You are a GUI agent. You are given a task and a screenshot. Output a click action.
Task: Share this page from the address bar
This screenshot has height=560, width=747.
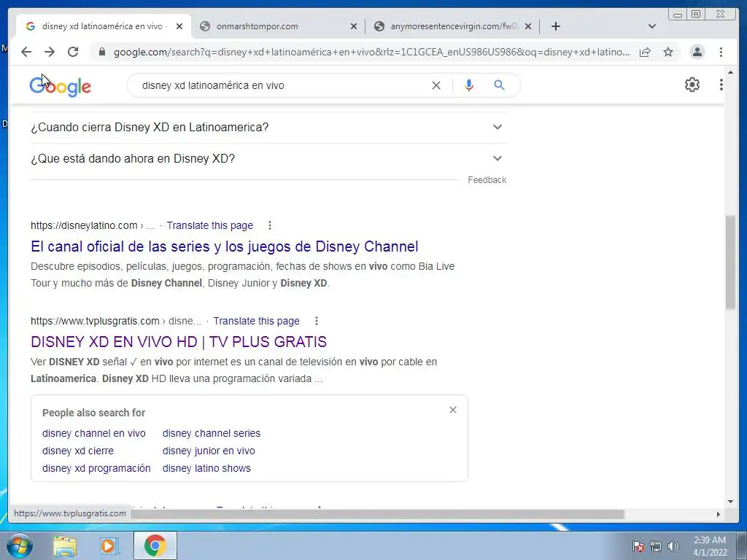(645, 52)
